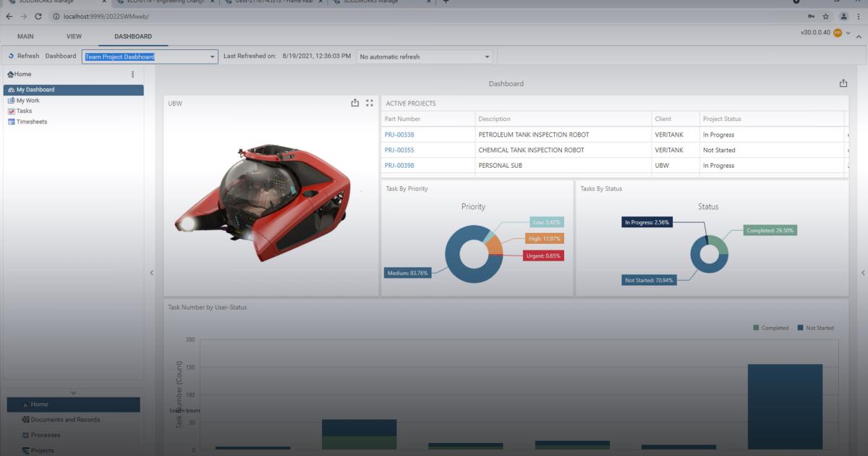Collapse the left navigation panel with the arrow
Screen dimensions: 868x456
point(151,273)
